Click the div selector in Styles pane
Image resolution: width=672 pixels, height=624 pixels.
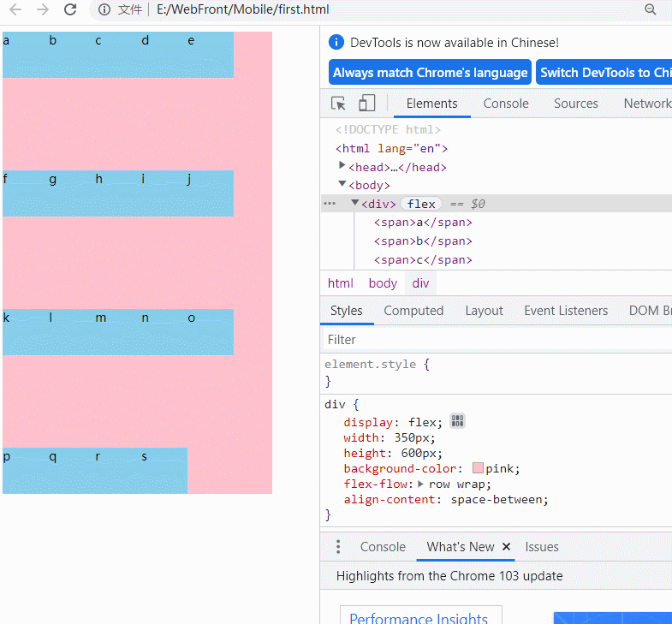coord(335,404)
